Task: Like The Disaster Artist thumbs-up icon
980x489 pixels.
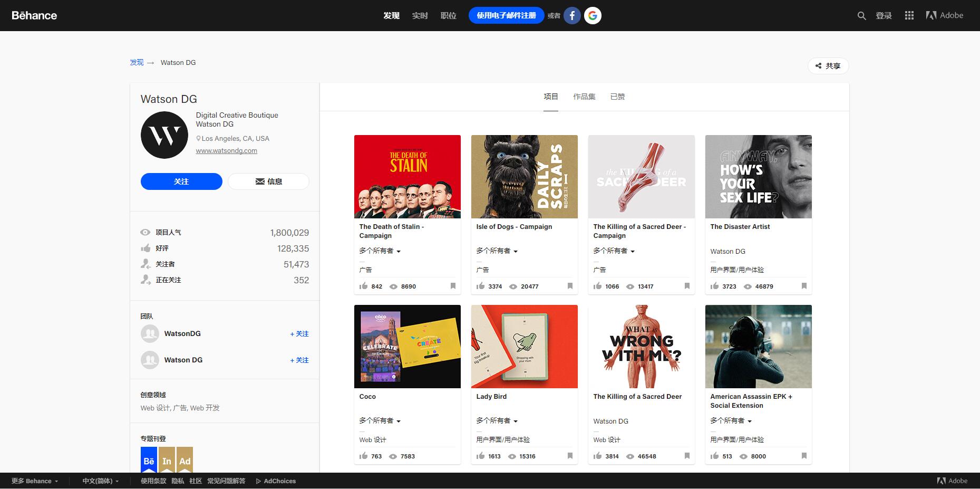Action: pos(714,286)
